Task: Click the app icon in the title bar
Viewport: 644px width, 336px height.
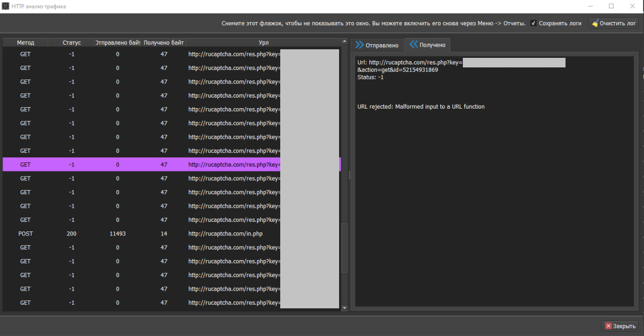Action: 6,7
